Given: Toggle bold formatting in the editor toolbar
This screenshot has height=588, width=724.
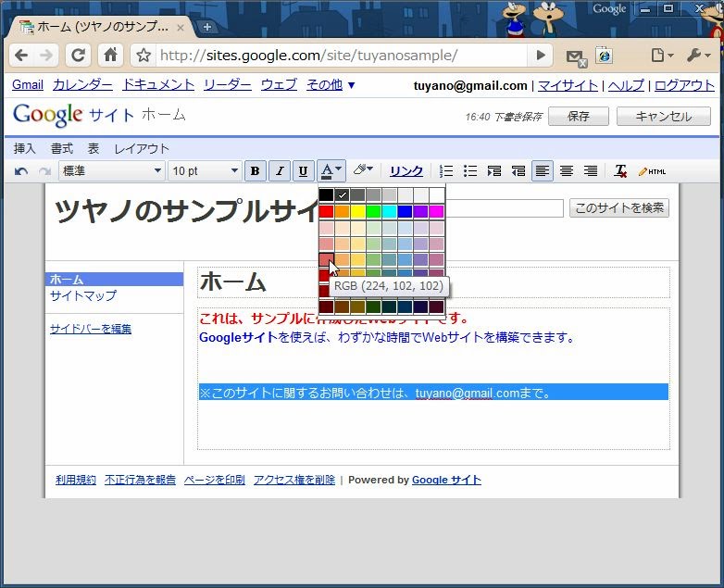Looking at the screenshot, I should [x=255, y=171].
